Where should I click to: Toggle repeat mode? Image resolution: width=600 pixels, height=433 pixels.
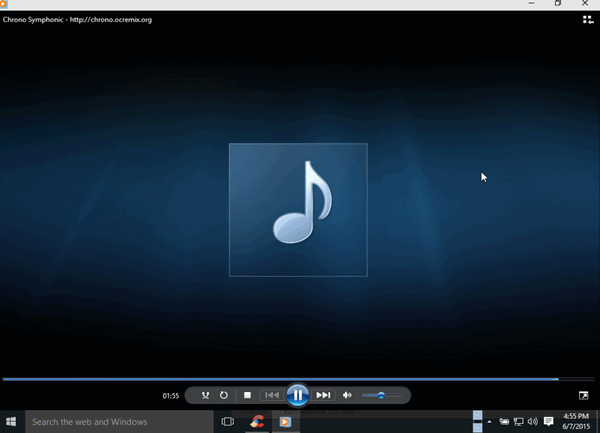click(x=224, y=395)
